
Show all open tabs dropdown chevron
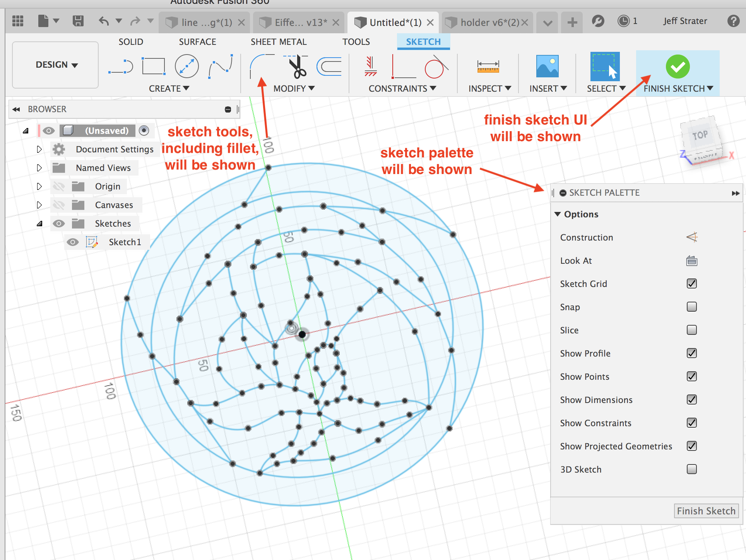coord(548,23)
